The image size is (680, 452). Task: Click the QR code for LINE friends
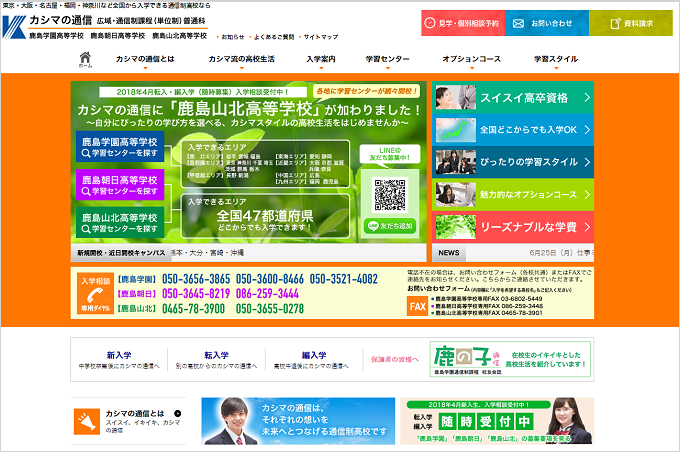tap(390, 195)
